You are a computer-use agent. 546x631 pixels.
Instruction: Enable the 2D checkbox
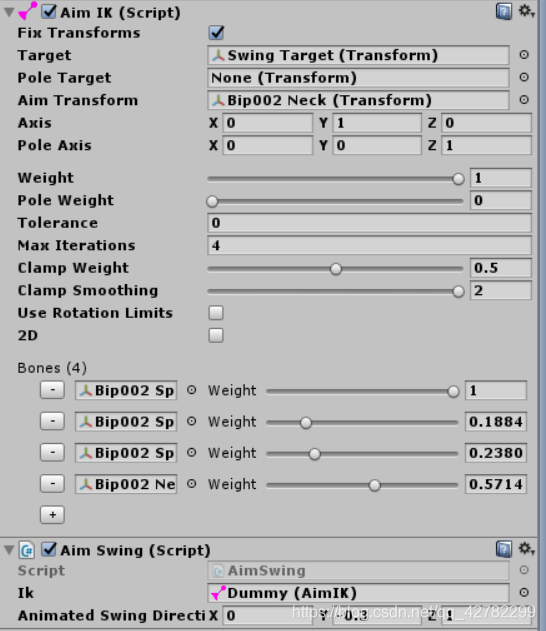point(216,335)
